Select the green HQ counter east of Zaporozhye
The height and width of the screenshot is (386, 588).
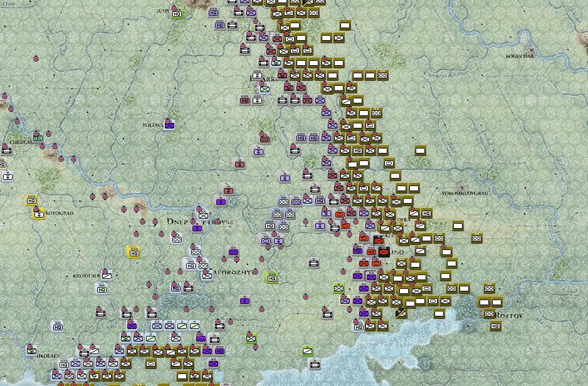pyautogui.click(x=272, y=278)
